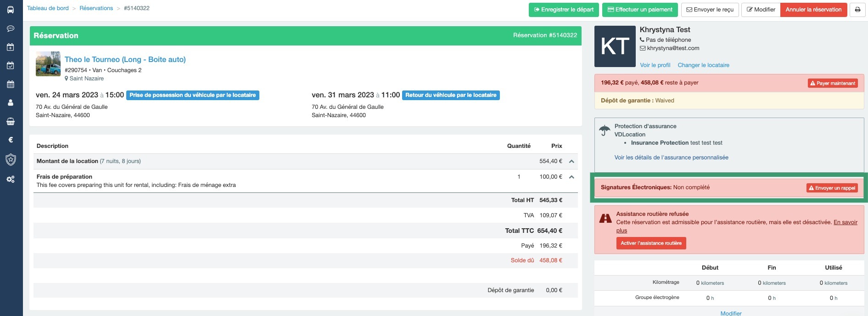Send reminder with Envoyer un rappel
Image resolution: width=868 pixels, height=316 pixels.
832,188
